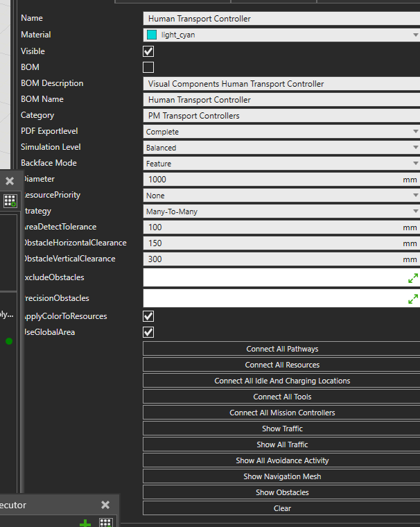Viewport: 420px width, 527px height.
Task: Open the Simulation Level dropdown
Action: 281,148
